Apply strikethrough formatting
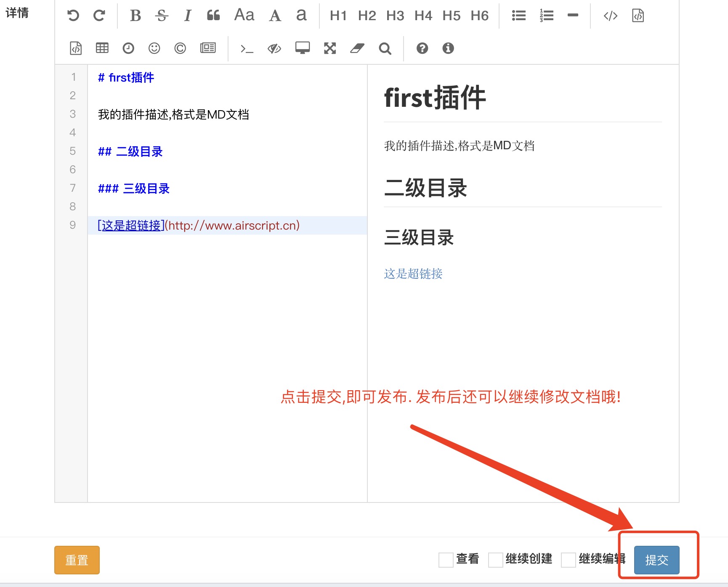 point(162,16)
